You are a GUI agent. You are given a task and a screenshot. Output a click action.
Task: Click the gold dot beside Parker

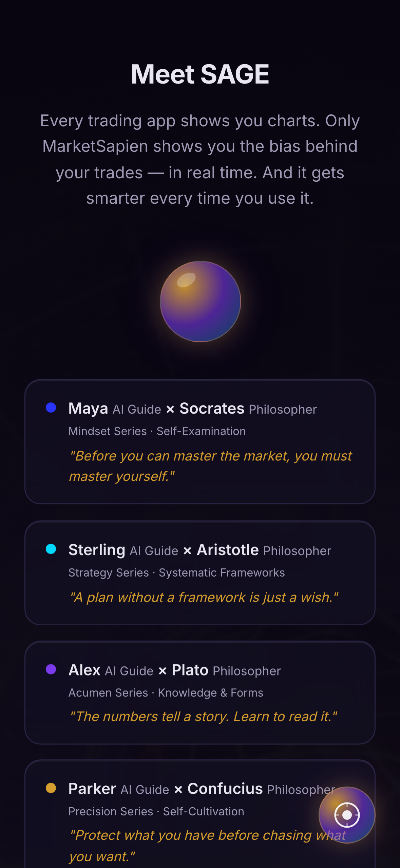point(51,788)
